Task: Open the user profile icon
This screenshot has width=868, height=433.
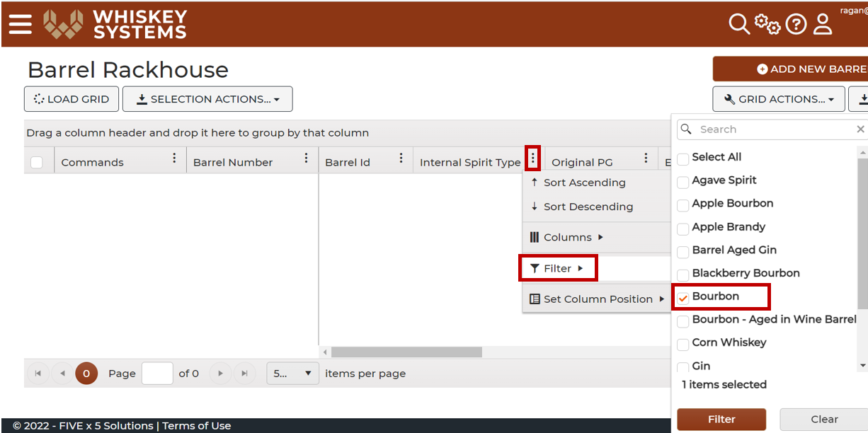Action: coord(823,24)
